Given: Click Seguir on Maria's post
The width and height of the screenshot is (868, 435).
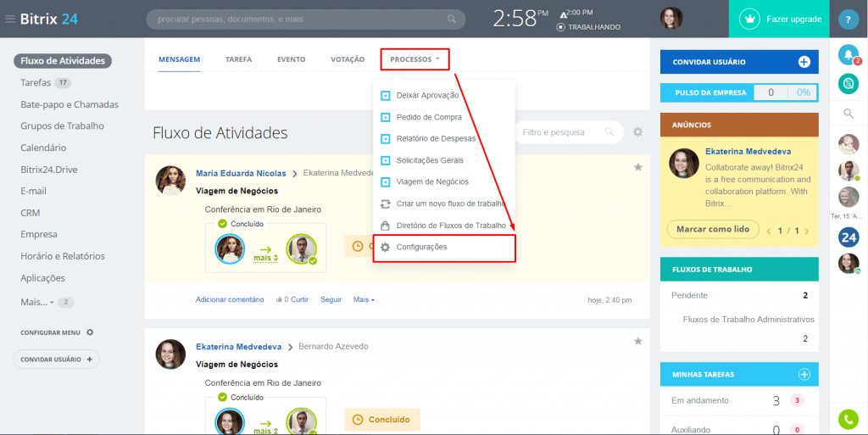Looking at the screenshot, I should 331,299.
